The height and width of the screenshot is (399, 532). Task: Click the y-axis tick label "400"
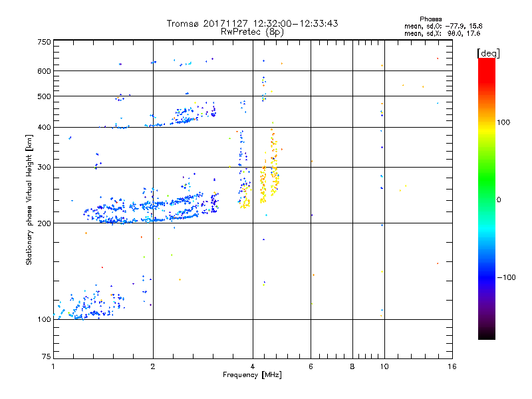pyautogui.click(x=44, y=128)
